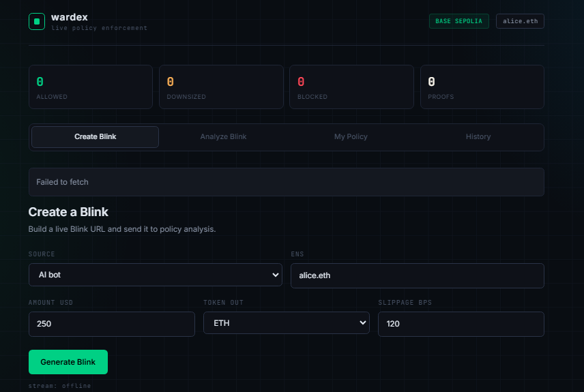Open the Source dropdown showing AI bot

coord(156,275)
